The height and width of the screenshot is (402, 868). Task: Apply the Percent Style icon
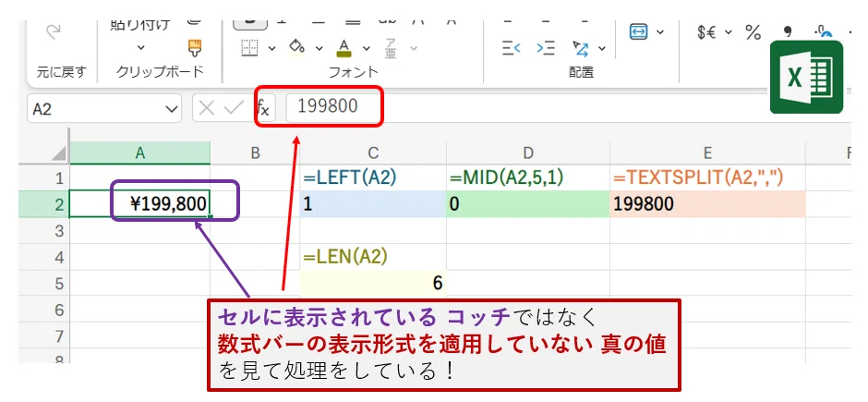tap(753, 32)
